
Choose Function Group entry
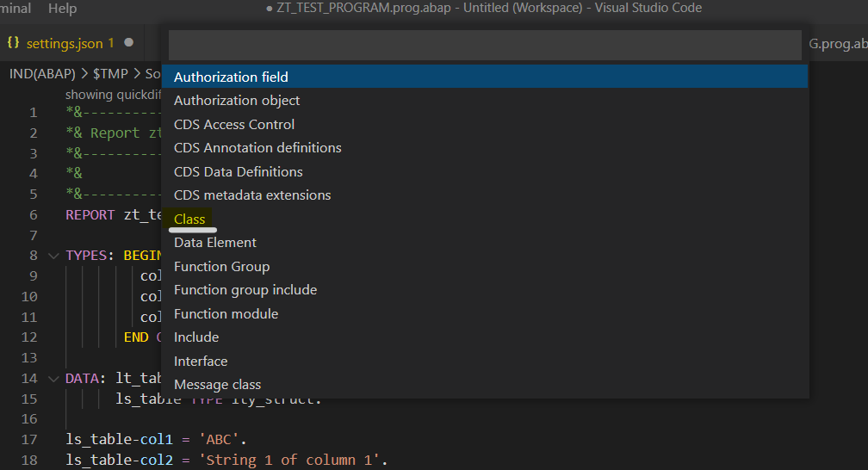pyautogui.click(x=221, y=267)
